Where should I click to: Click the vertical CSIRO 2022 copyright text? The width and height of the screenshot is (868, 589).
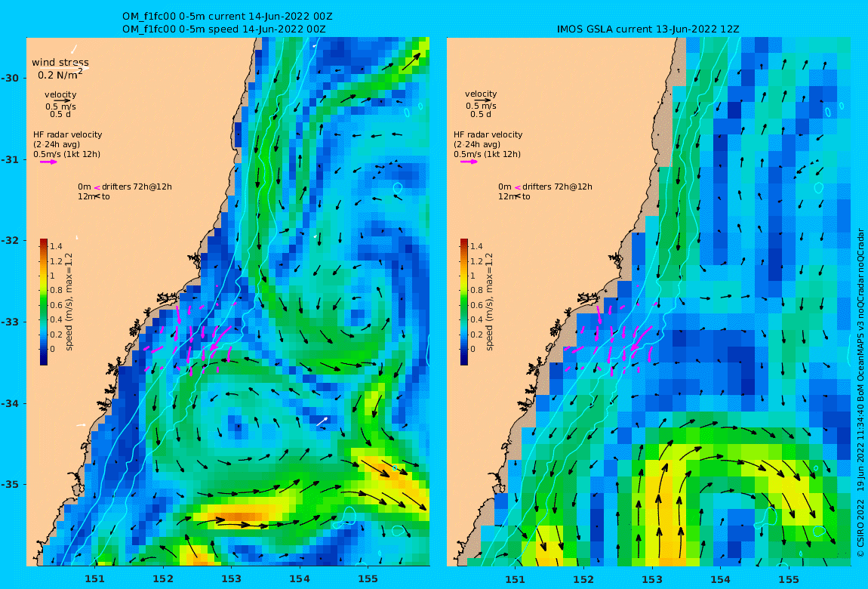click(x=860, y=393)
